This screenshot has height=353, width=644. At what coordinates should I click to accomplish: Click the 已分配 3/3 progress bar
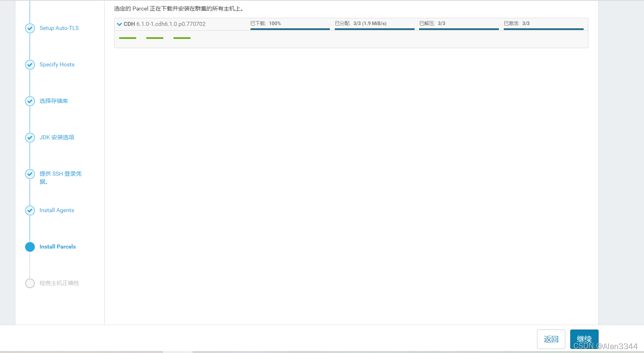coord(374,29)
